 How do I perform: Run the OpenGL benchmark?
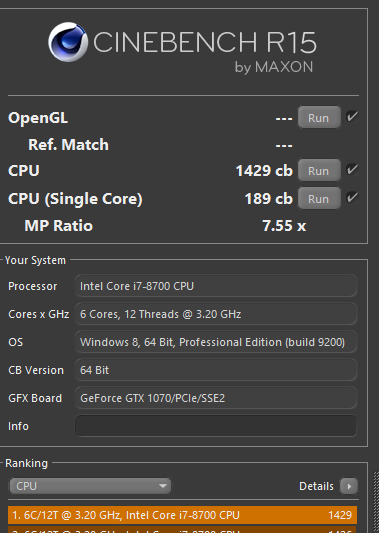click(319, 117)
